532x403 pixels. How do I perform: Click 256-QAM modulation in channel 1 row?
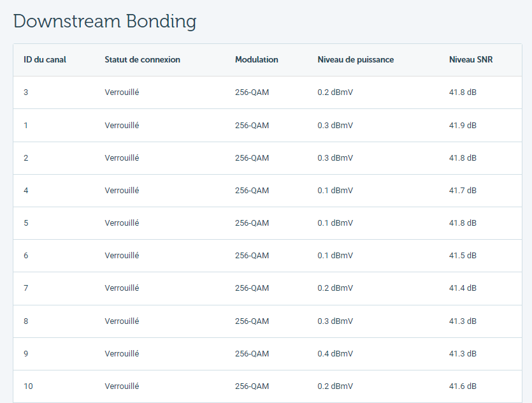(252, 125)
